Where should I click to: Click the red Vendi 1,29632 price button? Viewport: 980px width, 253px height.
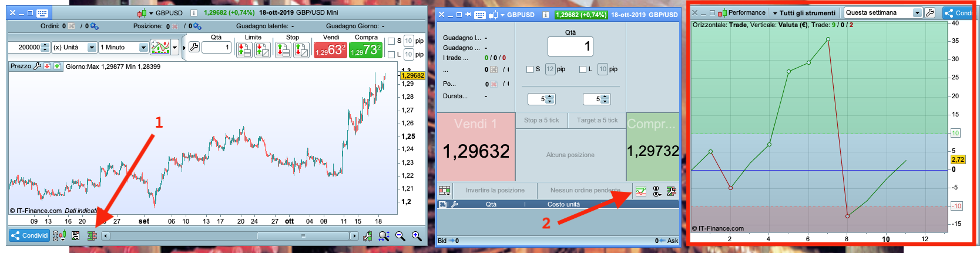(x=330, y=50)
